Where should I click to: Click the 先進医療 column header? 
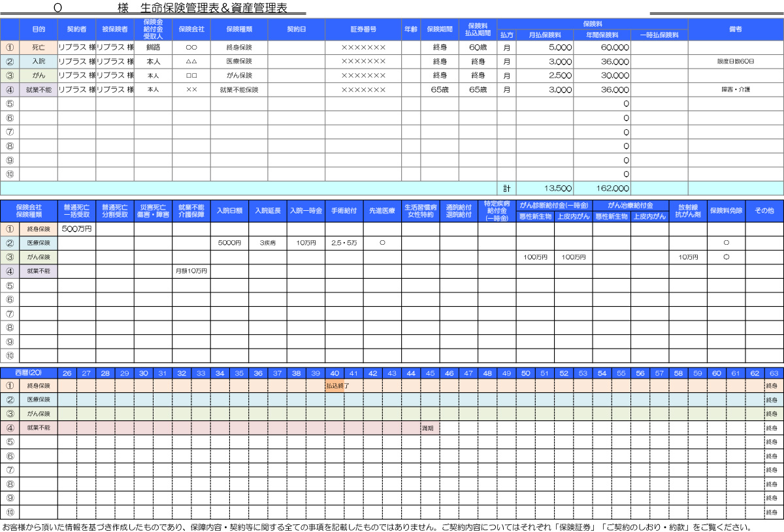coord(382,211)
